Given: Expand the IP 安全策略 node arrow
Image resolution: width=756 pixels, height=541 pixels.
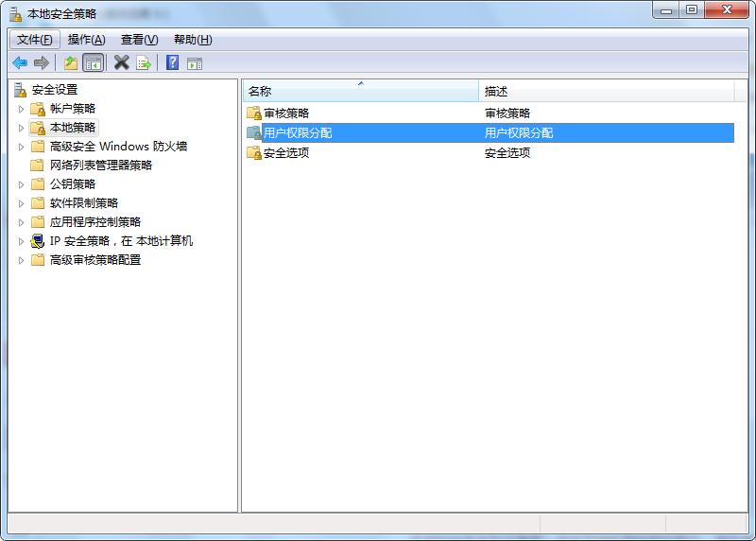Looking at the screenshot, I should point(21,241).
